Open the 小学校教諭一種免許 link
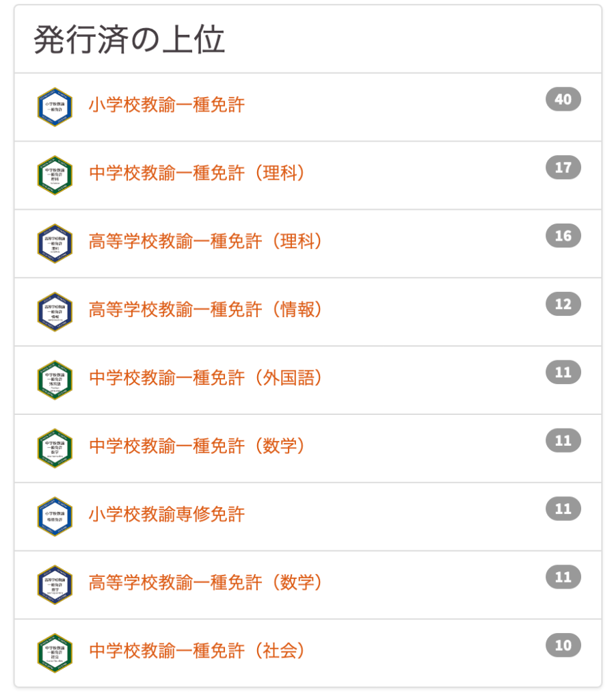Screen dimensions: 614x700 pos(167,105)
